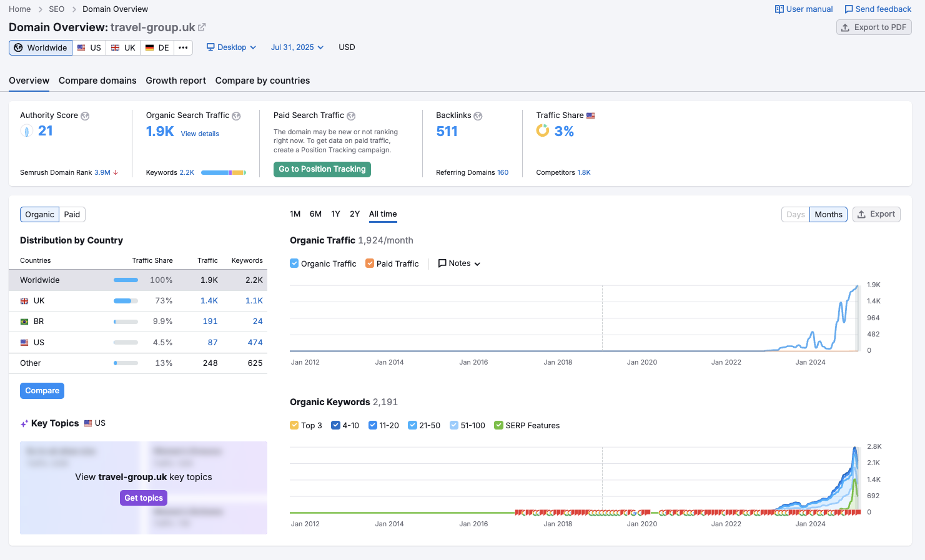Click the Authority Score gauge icon

[x=26, y=130]
